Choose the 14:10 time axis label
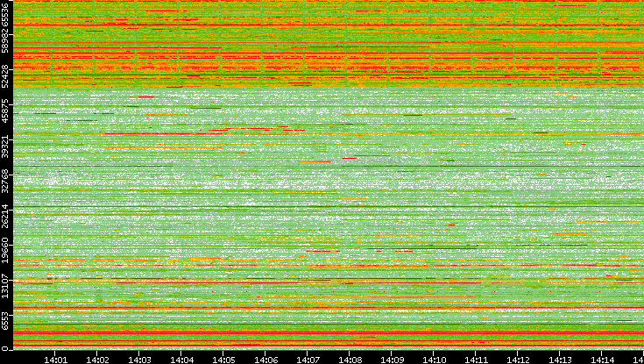 click(x=434, y=360)
